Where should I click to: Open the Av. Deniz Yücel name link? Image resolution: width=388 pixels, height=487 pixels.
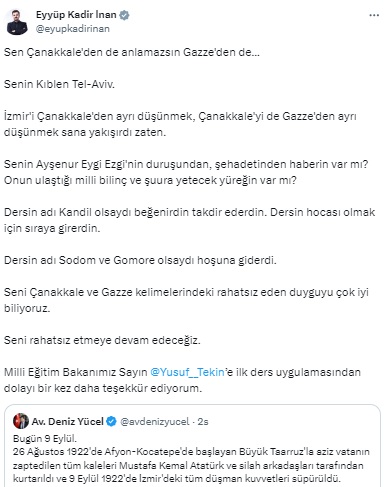(68, 422)
